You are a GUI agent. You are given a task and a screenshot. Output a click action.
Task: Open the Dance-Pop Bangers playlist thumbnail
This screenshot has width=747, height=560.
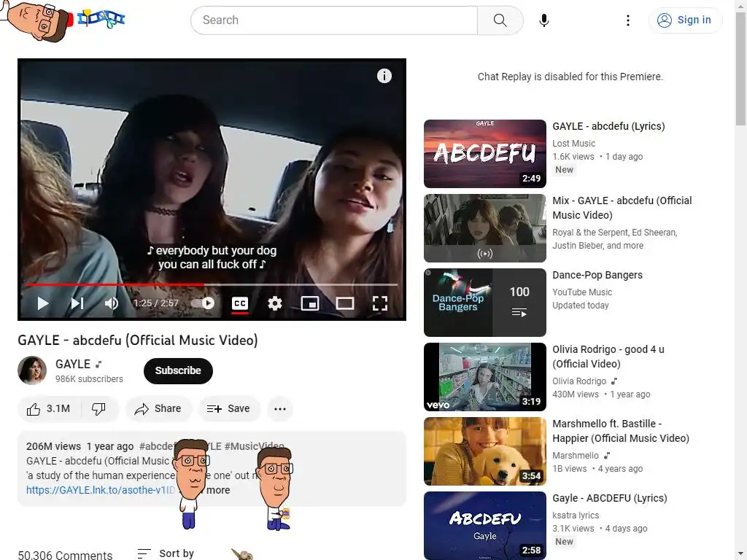pos(485,303)
